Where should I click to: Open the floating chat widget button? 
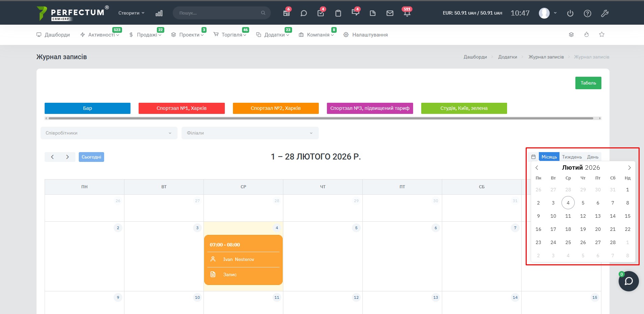click(x=628, y=281)
